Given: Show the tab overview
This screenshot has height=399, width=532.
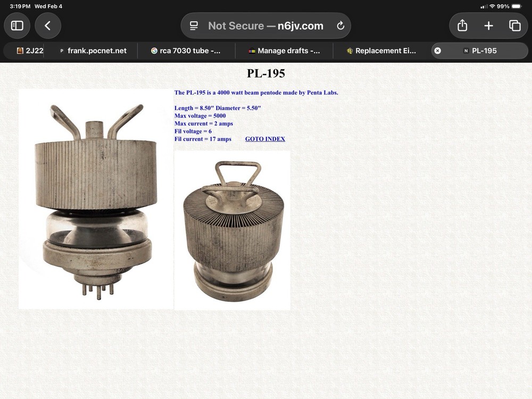Looking at the screenshot, I should point(514,26).
